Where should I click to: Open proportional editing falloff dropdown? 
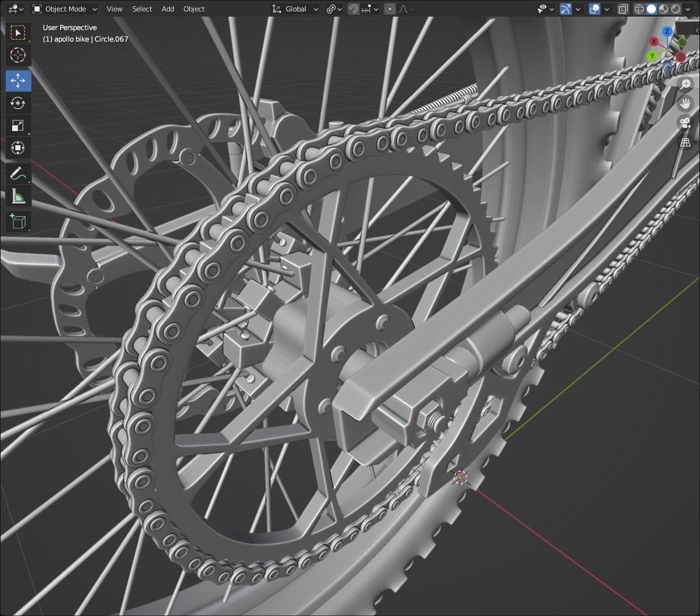point(406,9)
